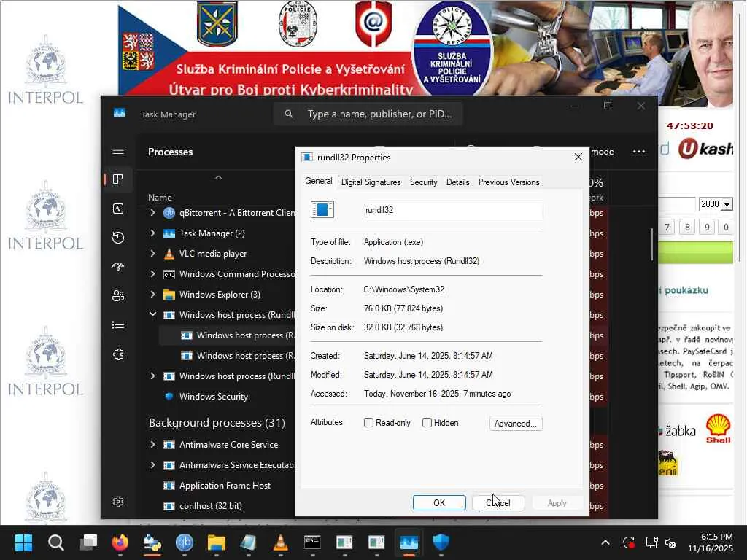Screen dimensions: 747x560
Task: Select the Processes sidebar icon
Action: tap(118, 179)
